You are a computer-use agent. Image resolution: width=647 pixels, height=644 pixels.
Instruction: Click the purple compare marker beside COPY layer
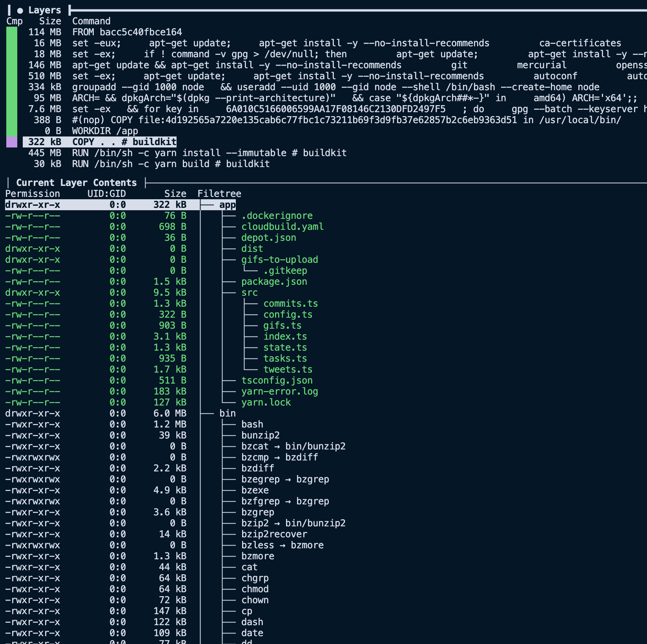coord(12,142)
